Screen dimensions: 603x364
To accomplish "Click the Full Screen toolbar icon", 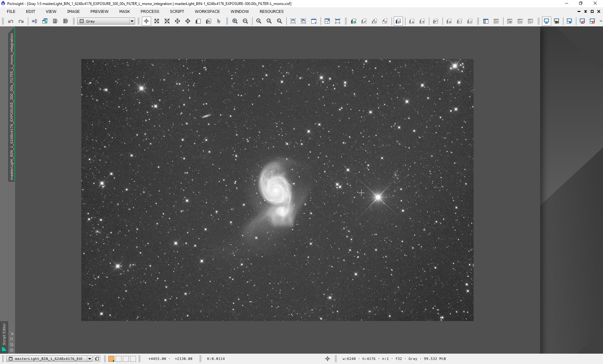I will 338,21.
